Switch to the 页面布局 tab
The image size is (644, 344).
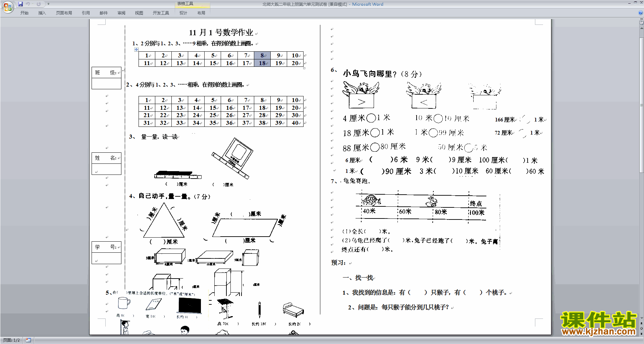(x=64, y=13)
